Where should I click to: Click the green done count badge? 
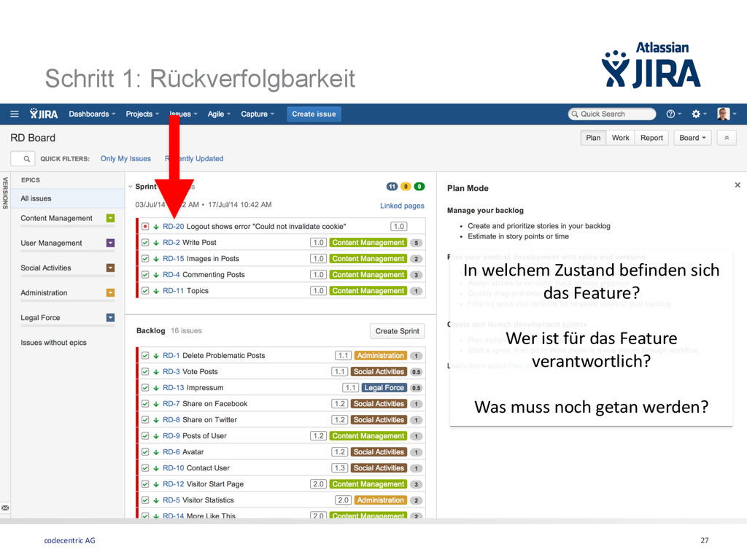click(419, 187)
